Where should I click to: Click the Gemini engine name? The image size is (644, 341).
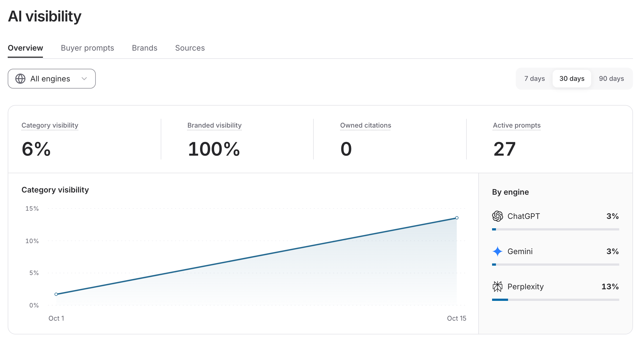pos(520,251)
